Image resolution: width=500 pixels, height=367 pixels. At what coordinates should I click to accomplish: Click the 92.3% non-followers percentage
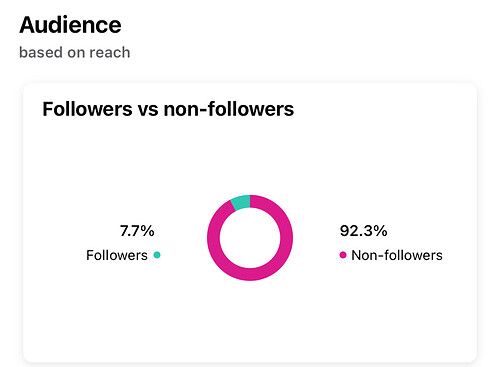tap(363, 231)
